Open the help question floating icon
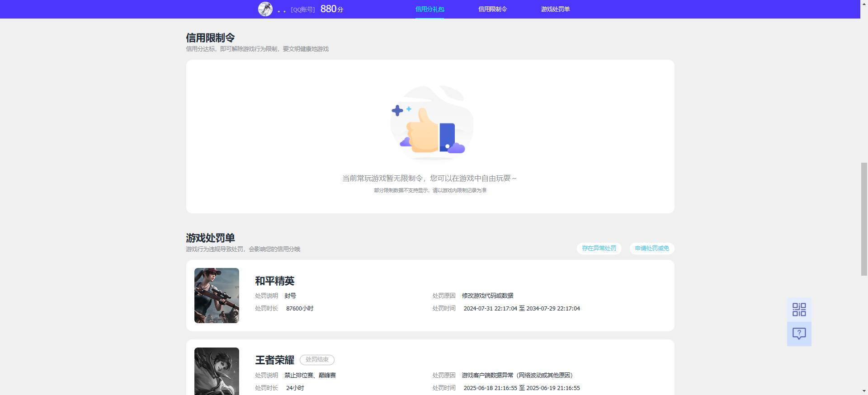The width and height of the screenshot is (868, 395). [x=799, y=334]
